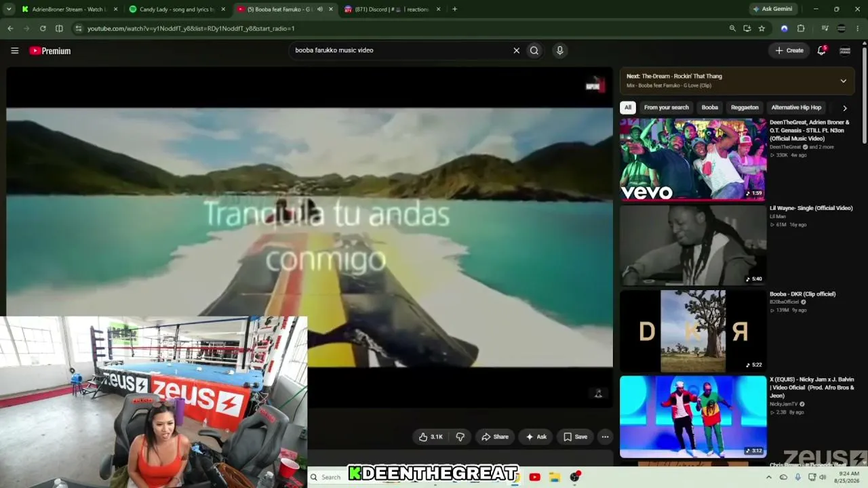Go back in browser history
This screenshot has width=868, height=488.
click(10, 28)
